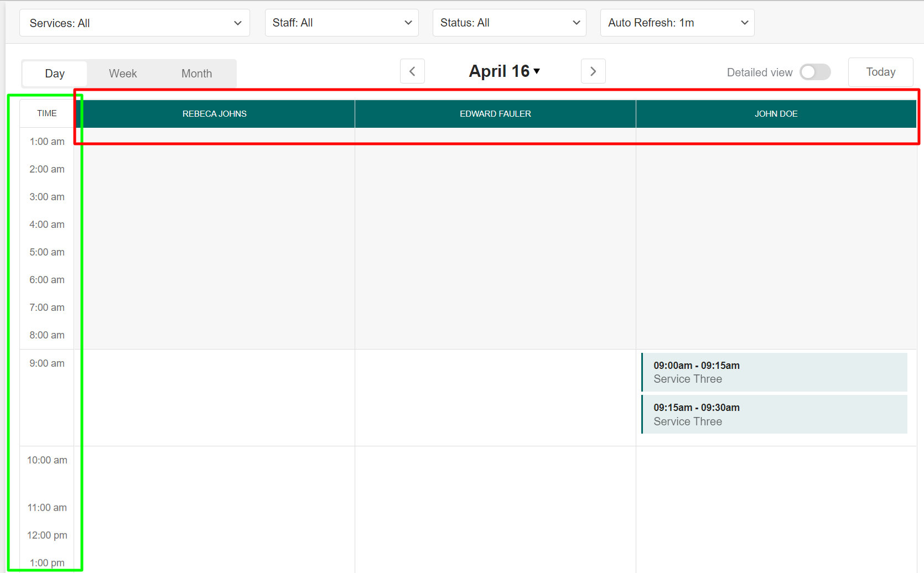This screenshot has height=573, width=924.
Task: Select the 09:15am Service Three appointment
Action: click(774, 414)
